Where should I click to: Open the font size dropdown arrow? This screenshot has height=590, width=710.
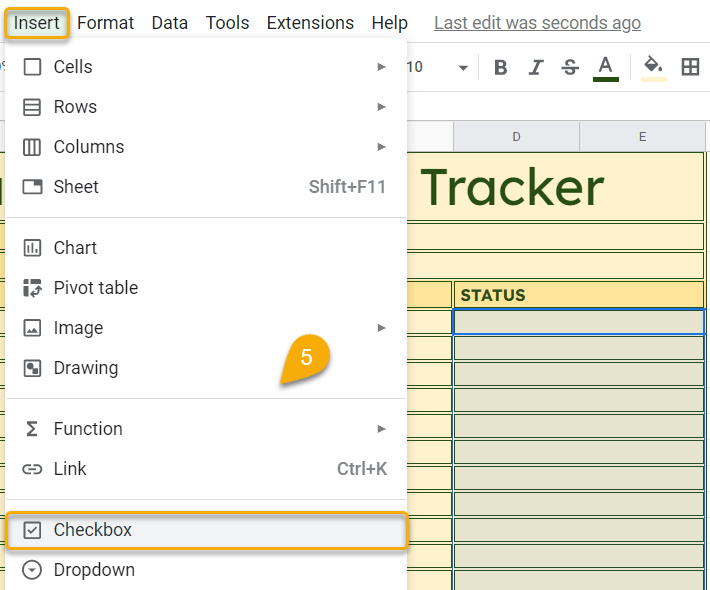463,68
